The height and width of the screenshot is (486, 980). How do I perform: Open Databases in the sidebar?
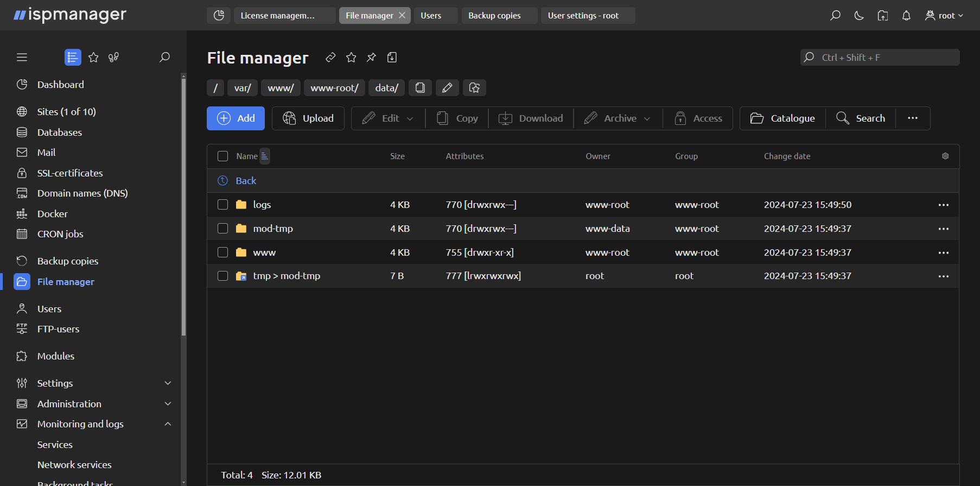pos(59,132)
